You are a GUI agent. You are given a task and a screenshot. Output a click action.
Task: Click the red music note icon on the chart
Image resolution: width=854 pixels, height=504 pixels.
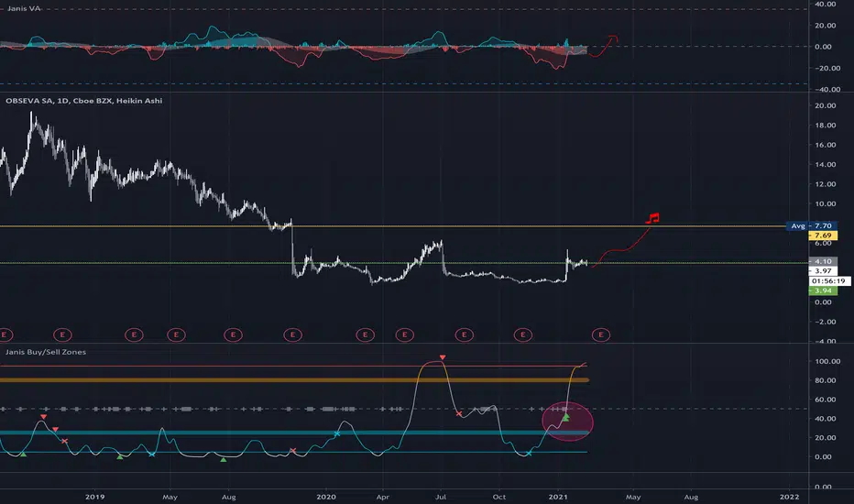(652, 218)
